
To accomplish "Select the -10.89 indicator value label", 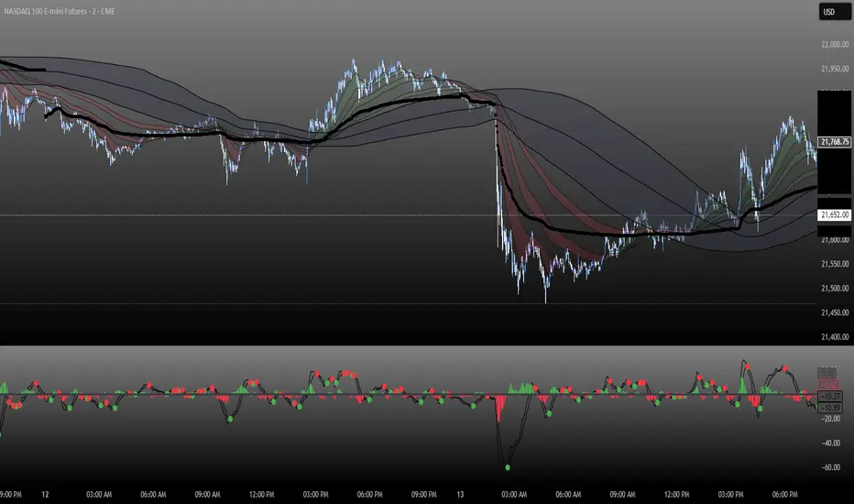I will (x=830, y=408).
